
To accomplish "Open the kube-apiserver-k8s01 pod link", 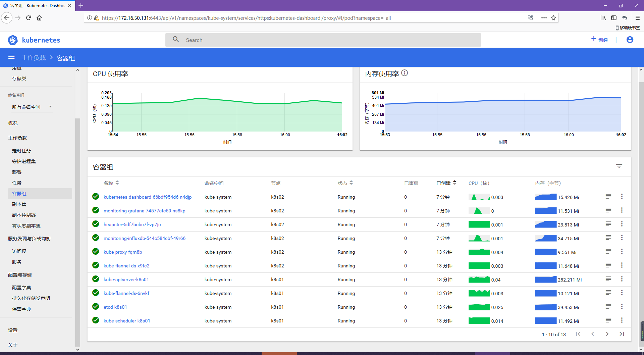I will (x=126, y=280).
